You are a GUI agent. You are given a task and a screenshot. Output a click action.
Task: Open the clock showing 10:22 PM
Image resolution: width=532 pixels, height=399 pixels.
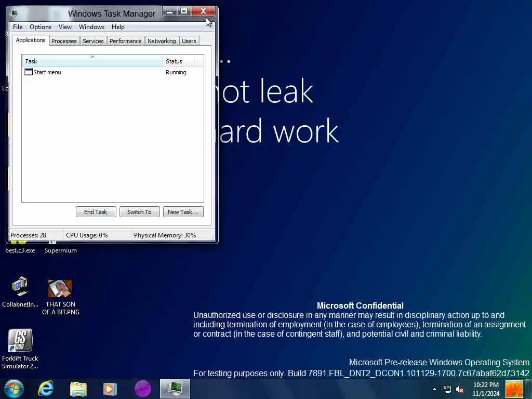pyautogui.click(x=486, y=389)
